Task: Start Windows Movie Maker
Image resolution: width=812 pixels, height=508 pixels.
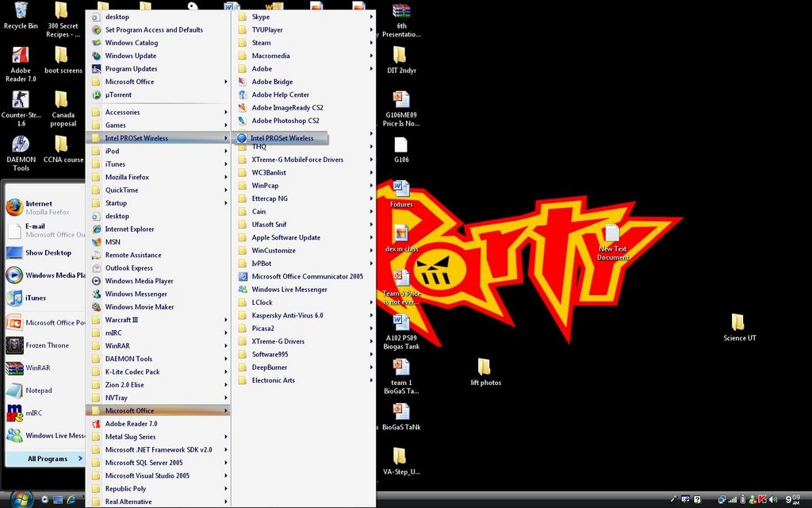Action: 158,307
